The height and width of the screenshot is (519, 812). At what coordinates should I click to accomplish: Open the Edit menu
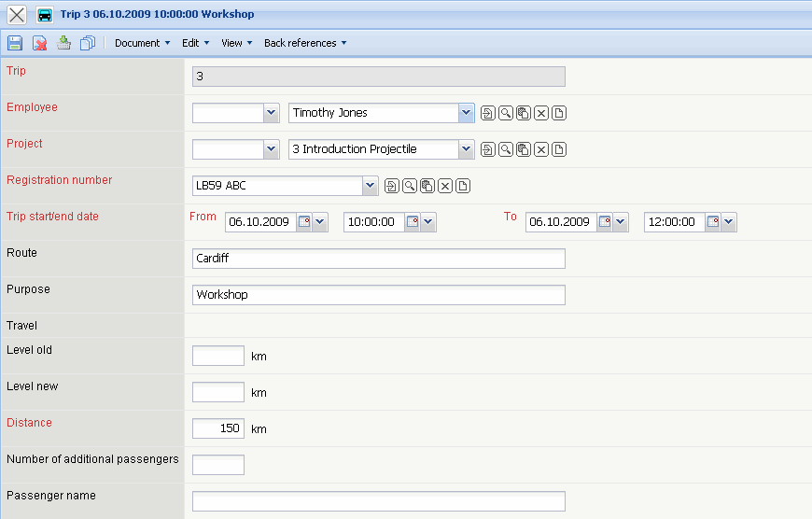pyautogui.click(x=195, y=43)
